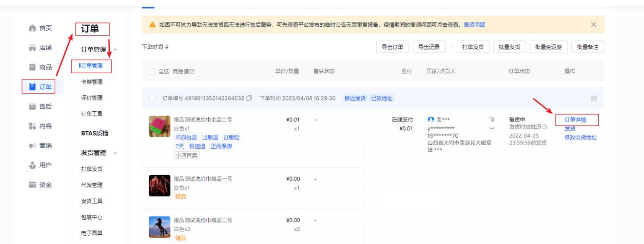
Task: Click the 7天 service tag
Action: 180,146
